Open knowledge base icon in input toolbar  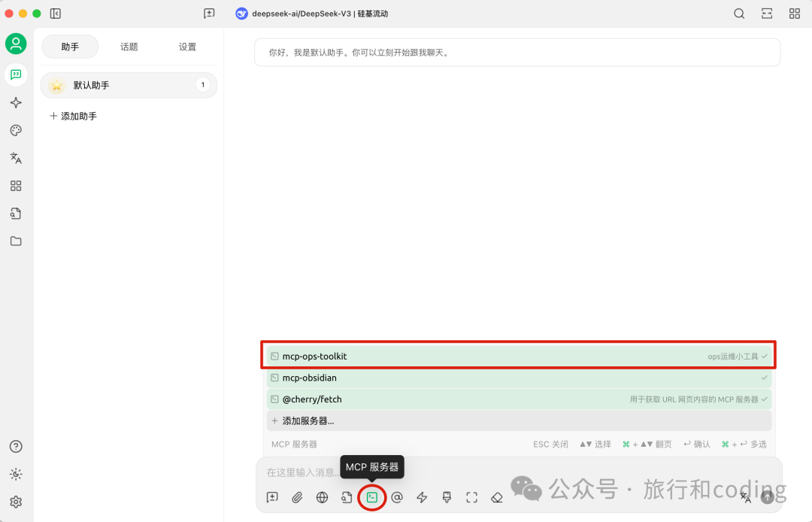(x=347, y=498)
